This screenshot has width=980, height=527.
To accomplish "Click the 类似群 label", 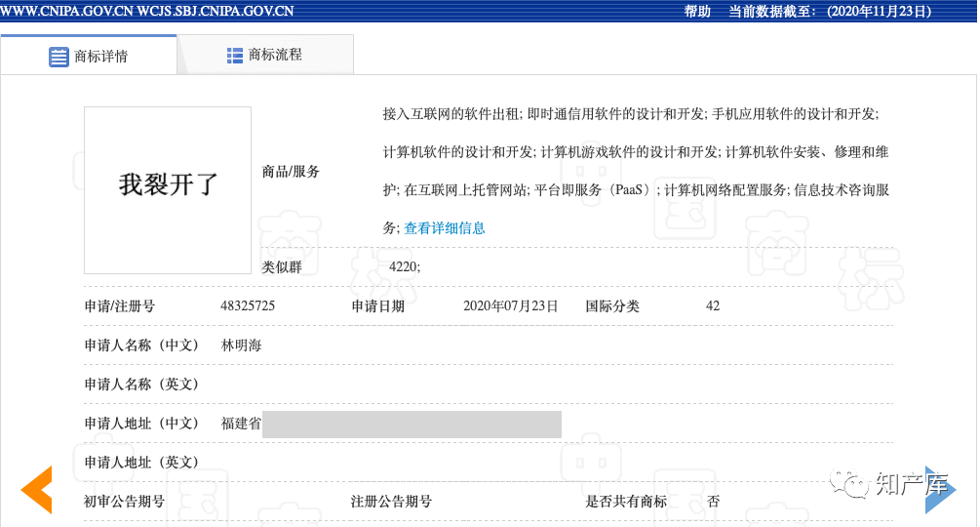I will 282,267.
